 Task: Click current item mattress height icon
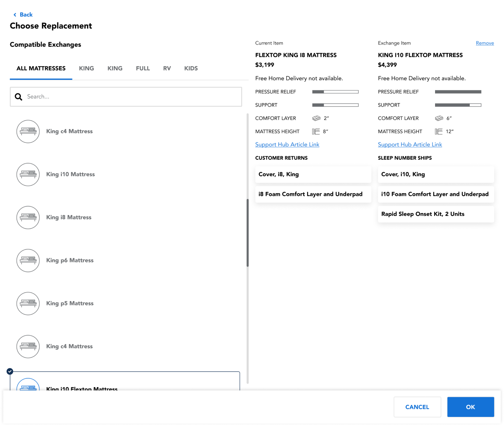pos(316,131)
